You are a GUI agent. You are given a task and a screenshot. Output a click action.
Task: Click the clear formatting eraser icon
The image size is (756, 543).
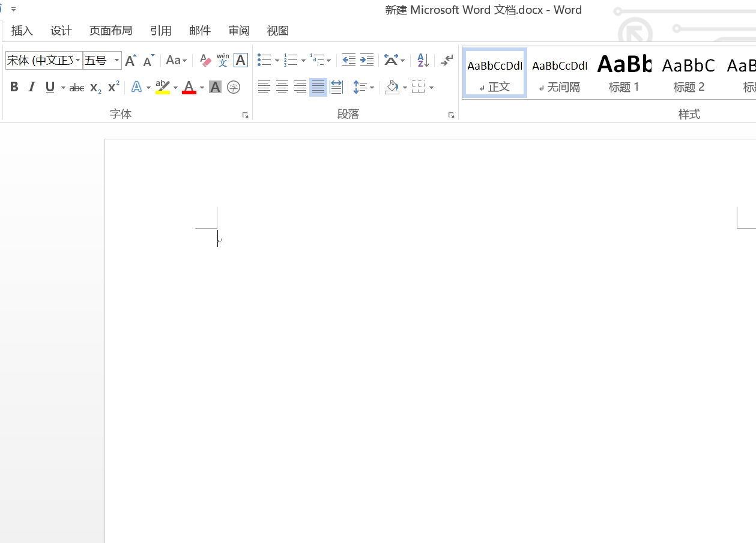tap(205, 61)
